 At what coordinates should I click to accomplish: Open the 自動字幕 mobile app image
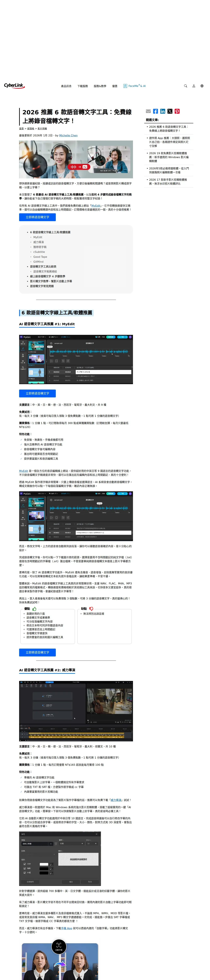pos(60,959)
